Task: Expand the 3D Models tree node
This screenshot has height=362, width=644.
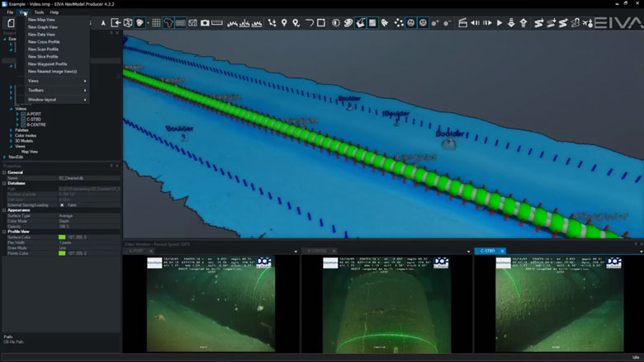Action: (x=12, y=140)
